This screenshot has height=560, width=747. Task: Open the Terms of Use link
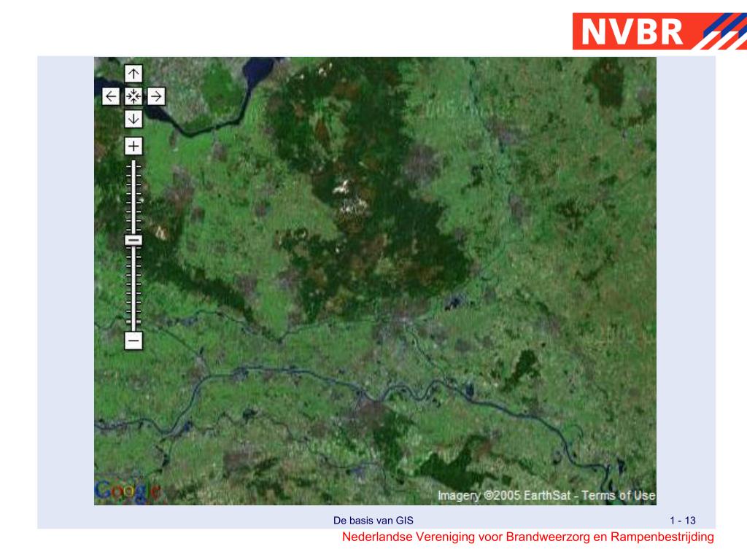coord(619,496)
